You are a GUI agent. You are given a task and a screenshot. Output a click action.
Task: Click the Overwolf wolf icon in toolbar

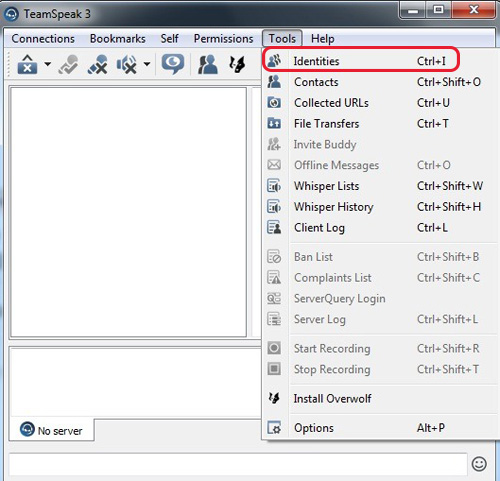click(x=237, y=64)
